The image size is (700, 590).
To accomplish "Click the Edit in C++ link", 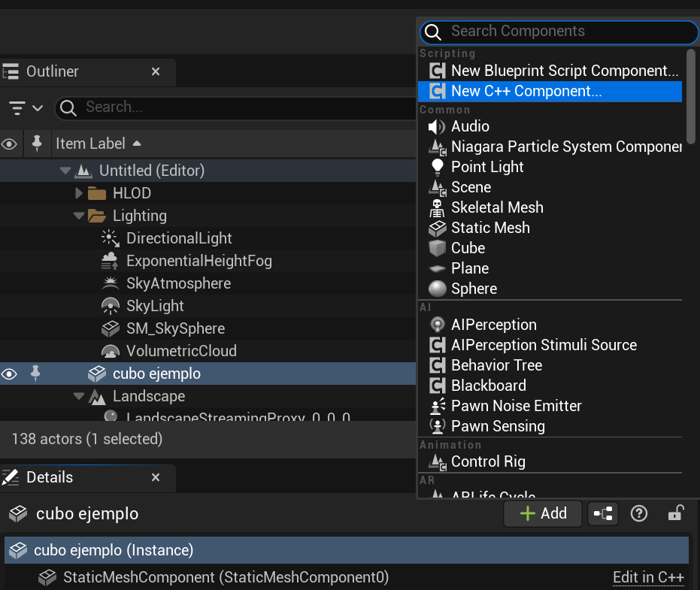I will [648, 576].
